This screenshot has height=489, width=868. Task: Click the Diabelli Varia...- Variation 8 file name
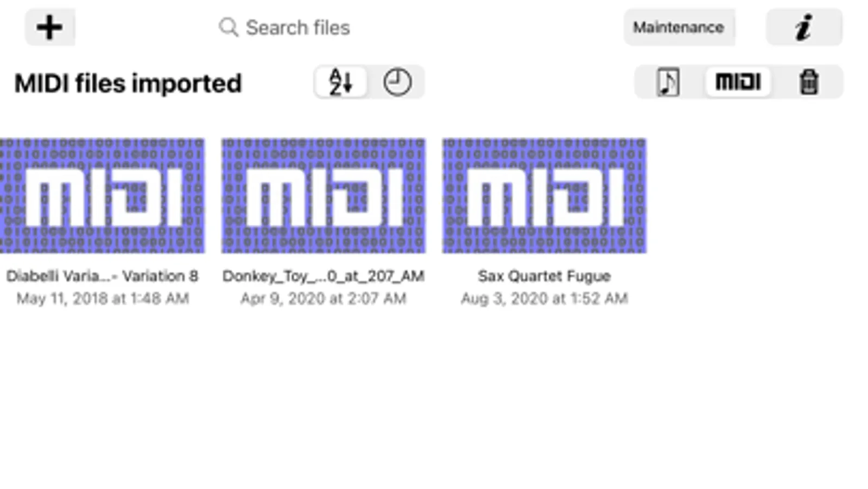(x=102, y=276)
